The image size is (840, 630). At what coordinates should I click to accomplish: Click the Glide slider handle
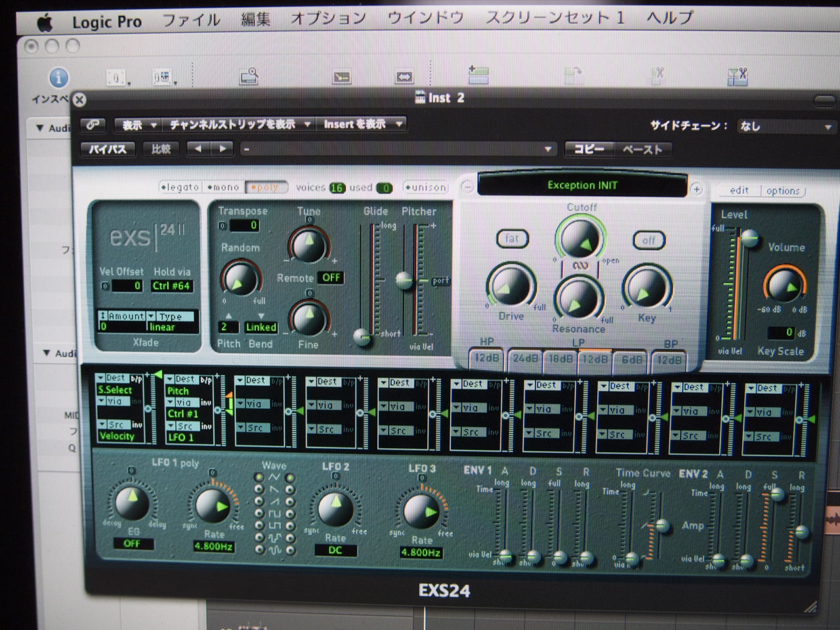[x=362, y=336]
